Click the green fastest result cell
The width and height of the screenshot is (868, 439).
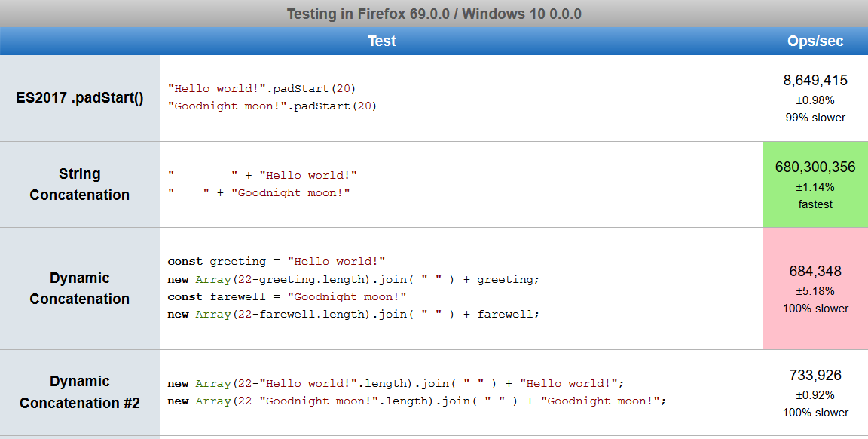[815, 185]
